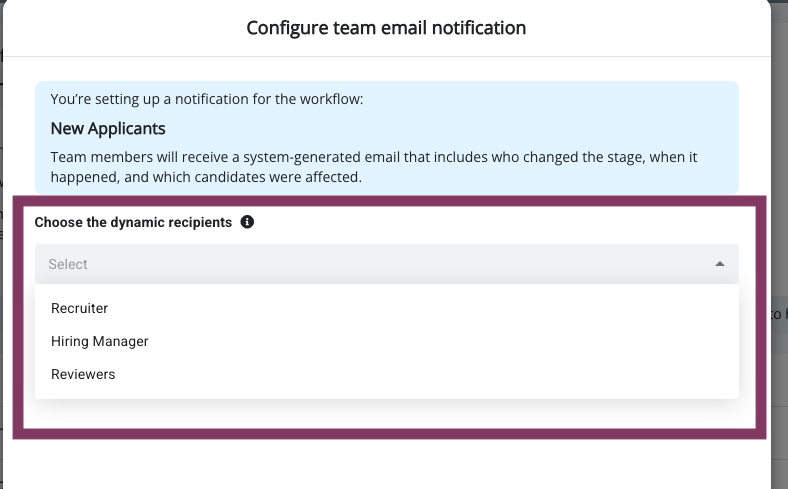Click blank white area beneath the options panel

point(386,414)
